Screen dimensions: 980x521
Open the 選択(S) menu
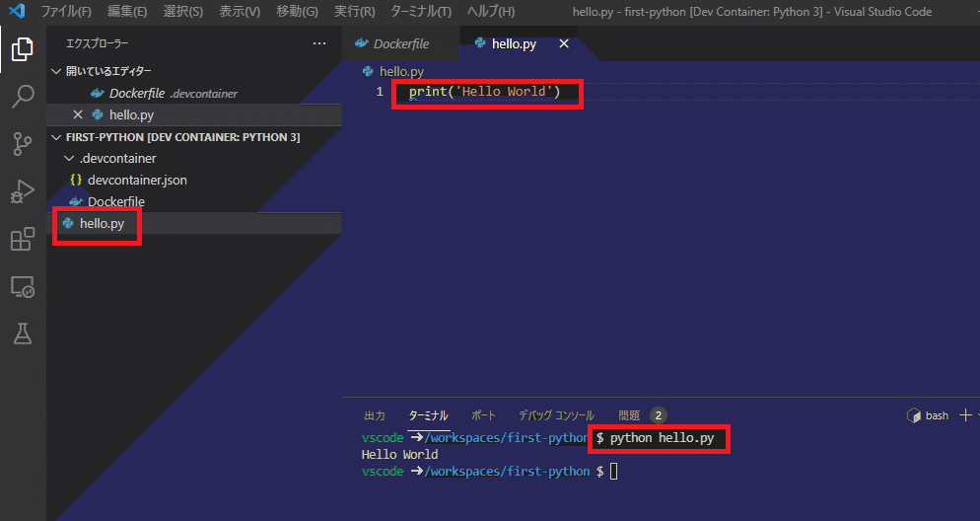pyautogui.click(x=182, y=11)
